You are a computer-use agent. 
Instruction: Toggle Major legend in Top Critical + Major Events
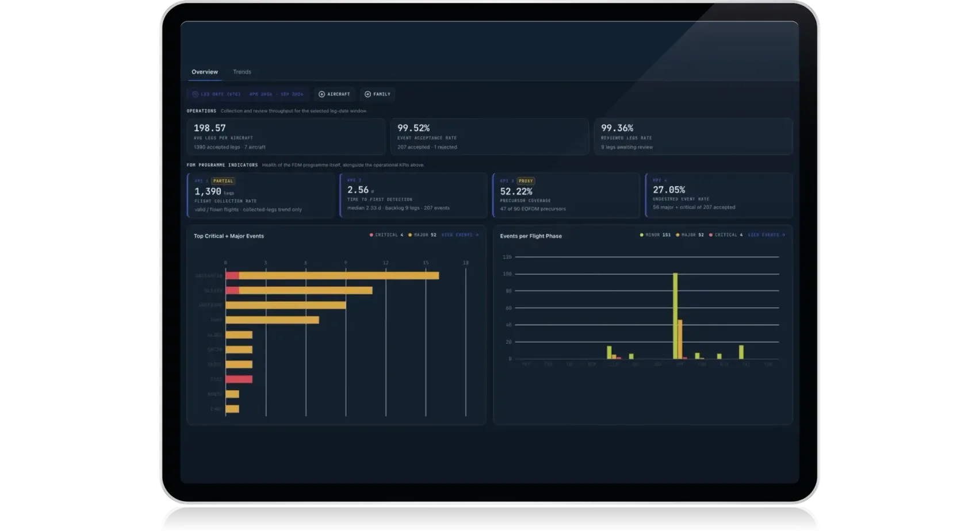coord(422,235)
